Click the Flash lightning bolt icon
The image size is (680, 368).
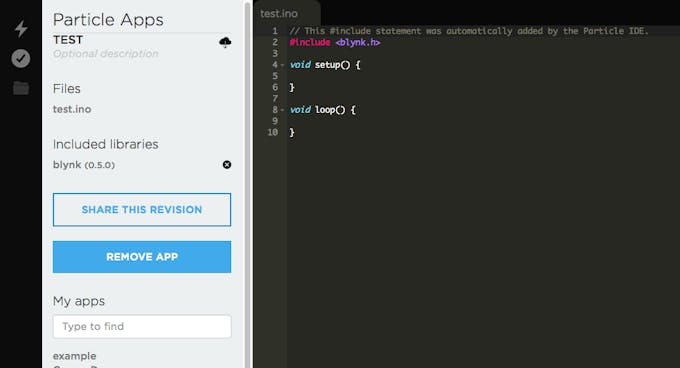[21, 29]
